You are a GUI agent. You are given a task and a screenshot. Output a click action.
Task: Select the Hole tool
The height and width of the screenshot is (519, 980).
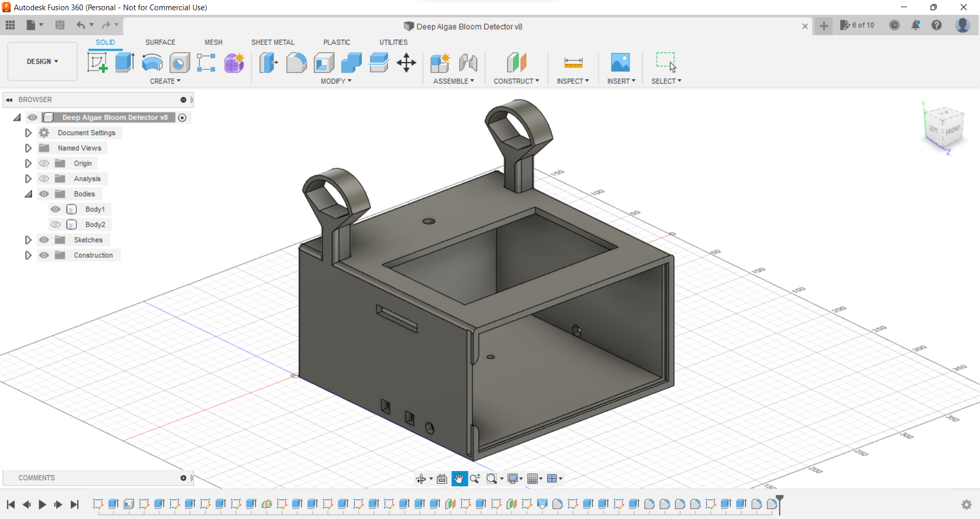[x=179, y=63]
